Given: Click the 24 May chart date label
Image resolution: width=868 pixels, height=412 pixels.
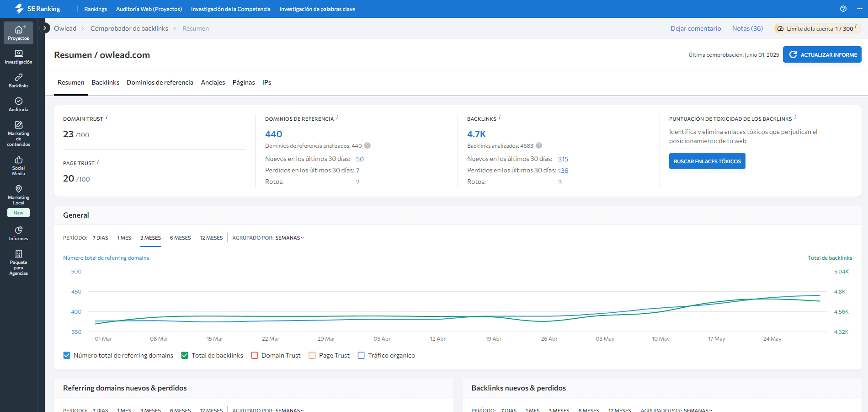Looking at the screenshot, I should [772, 339].
